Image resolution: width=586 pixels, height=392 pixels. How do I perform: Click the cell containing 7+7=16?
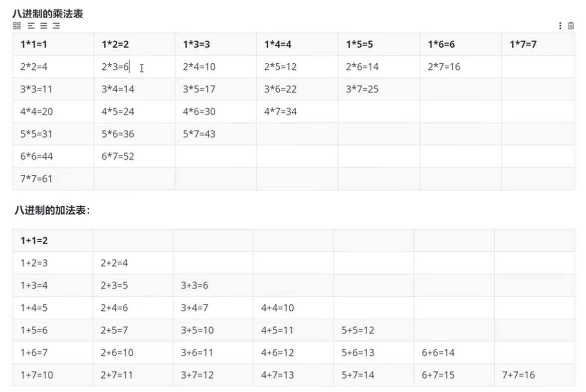[x=535, y=375]
